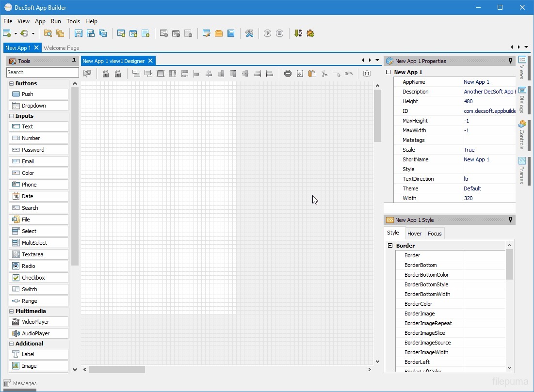The height and width of the screenshot is (392, 534).
Task: Collapse the Border section in Style panel
Action: tap(389, 246)
